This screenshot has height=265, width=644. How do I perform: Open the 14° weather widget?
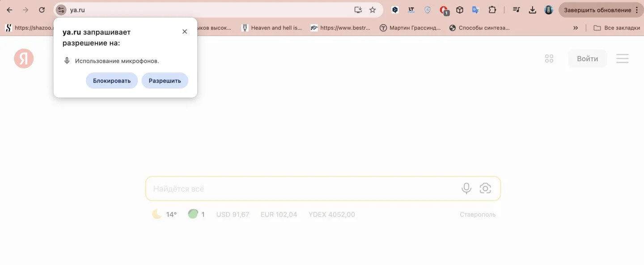pyautogui.click(x=165, y=214)
